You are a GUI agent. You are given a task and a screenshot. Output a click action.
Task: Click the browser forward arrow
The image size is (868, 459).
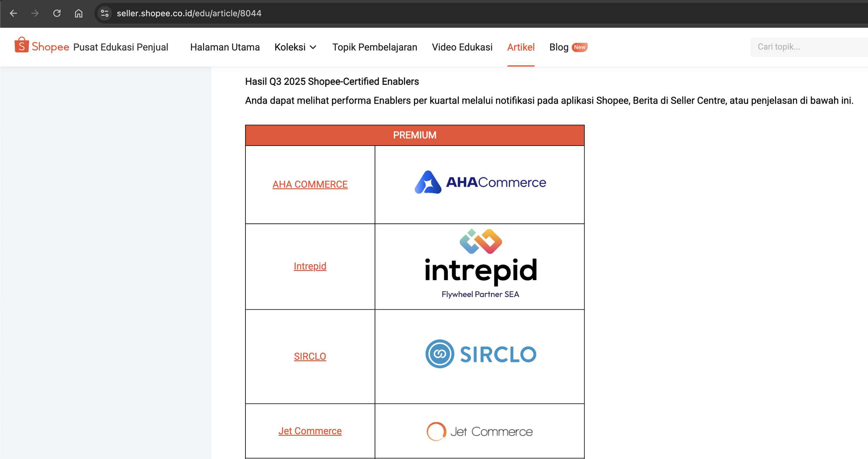pos(35,13)
